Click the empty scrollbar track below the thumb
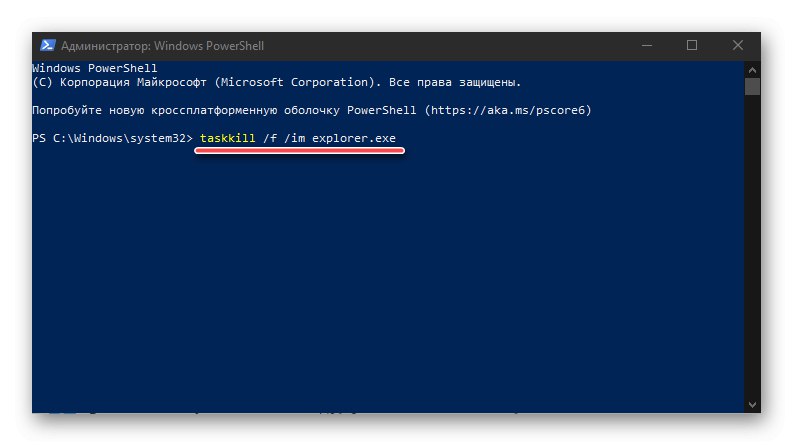793x446 pixels. click(x=752, y=250)
